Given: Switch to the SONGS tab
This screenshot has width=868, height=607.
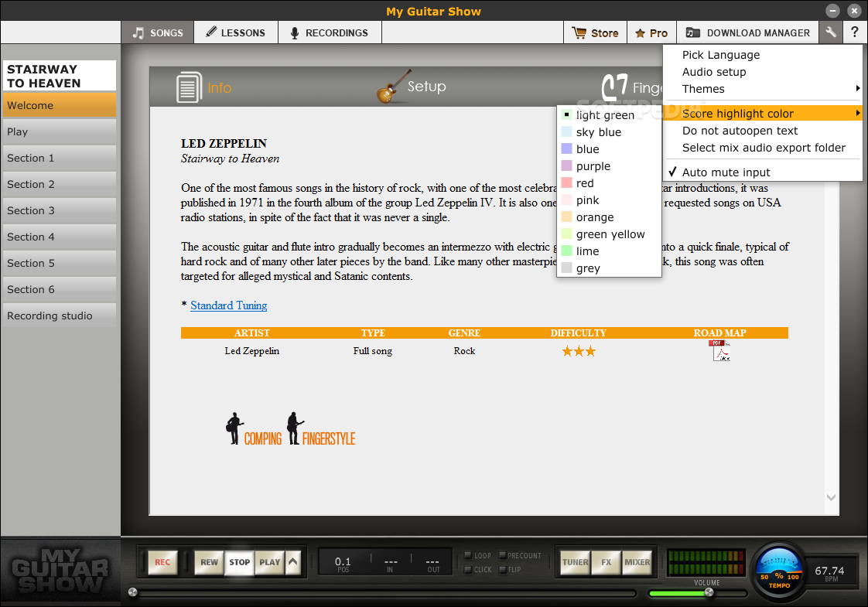Looking at the screenshot, I should point(158,32).
